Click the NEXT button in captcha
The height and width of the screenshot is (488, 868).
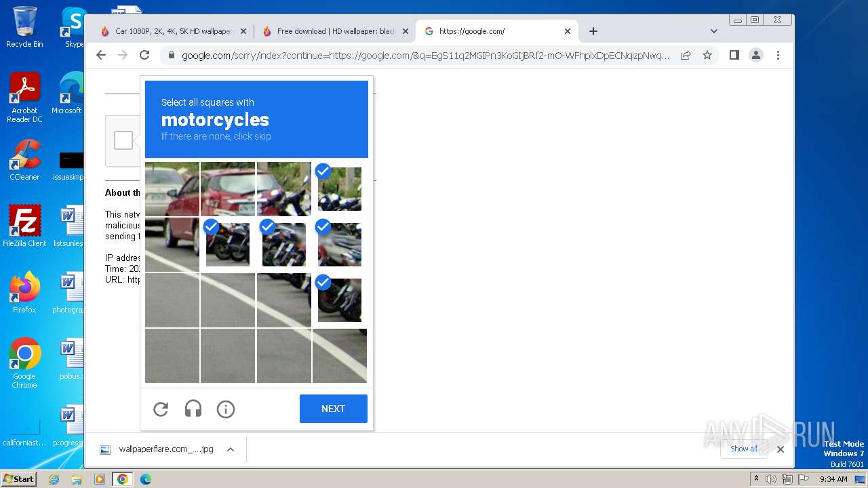click(334, 409)
